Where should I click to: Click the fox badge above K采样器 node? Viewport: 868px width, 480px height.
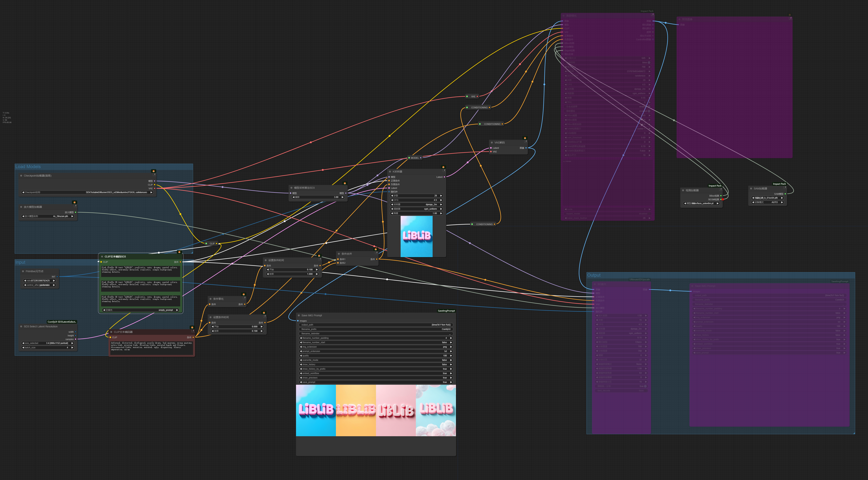[443, 167]
